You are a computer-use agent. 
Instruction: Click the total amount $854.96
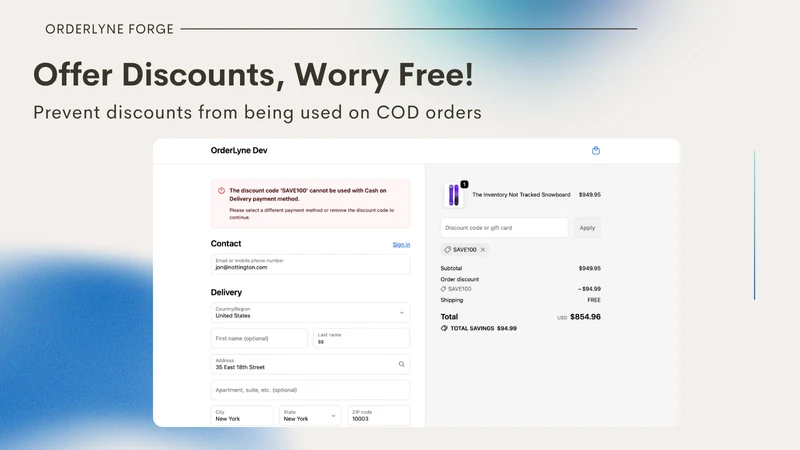point(585,317)
